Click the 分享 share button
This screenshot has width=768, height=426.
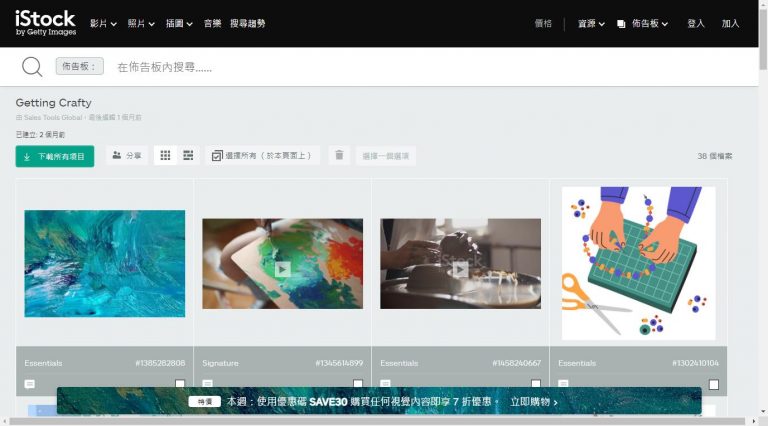click(x=127, y=156)
